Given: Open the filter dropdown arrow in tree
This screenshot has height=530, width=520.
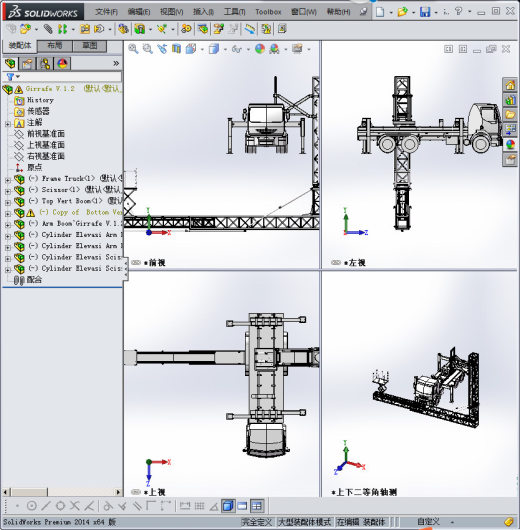Looking at the screenshot, I should tap(18, 77).
